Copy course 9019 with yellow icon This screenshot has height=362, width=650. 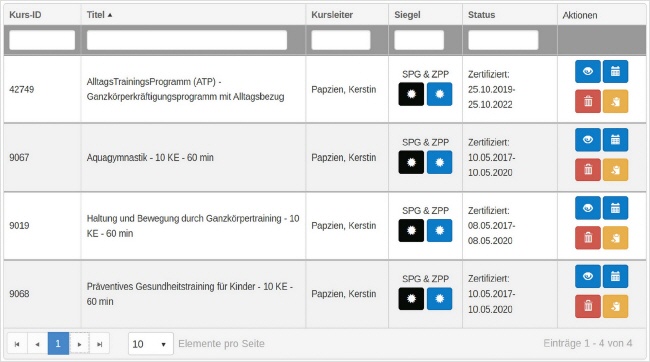pyautogui.click(x=615, y=238)
